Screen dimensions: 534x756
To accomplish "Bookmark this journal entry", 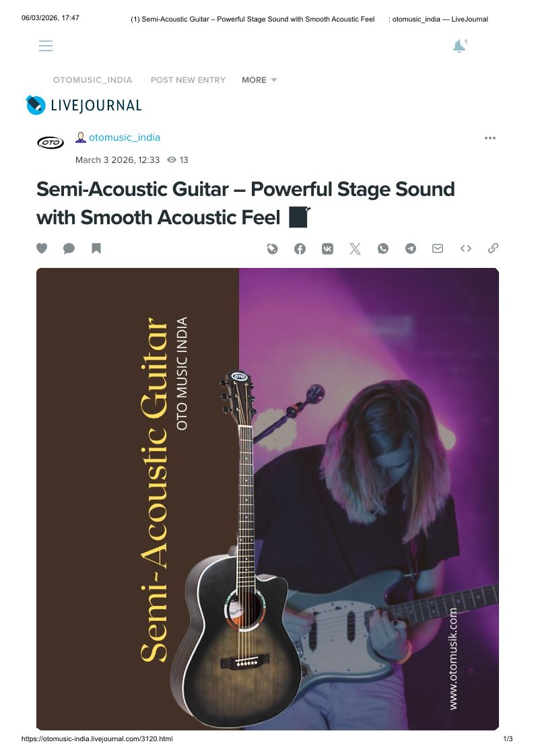I will click(x=96, y=248).
